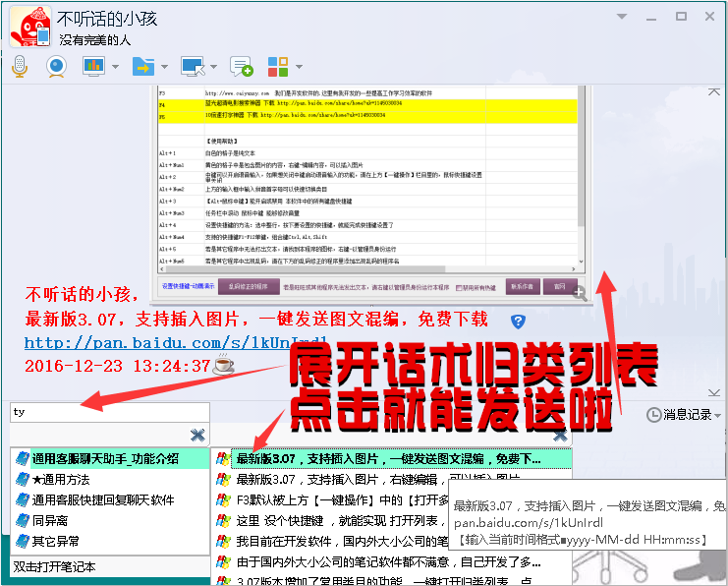
Task: Click the icon before 这里 设个快捷键 row
Action: click(x=223, y=520)
